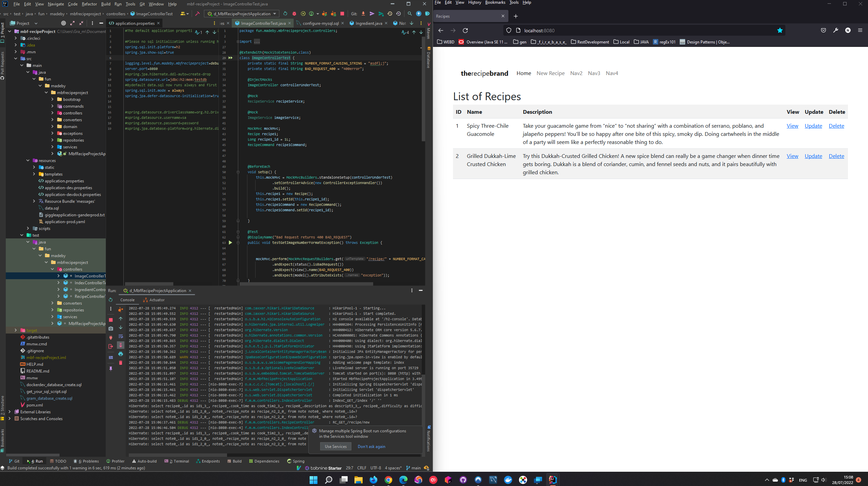Click the Use Services button
Screen dimensions: 868x486
335,447
